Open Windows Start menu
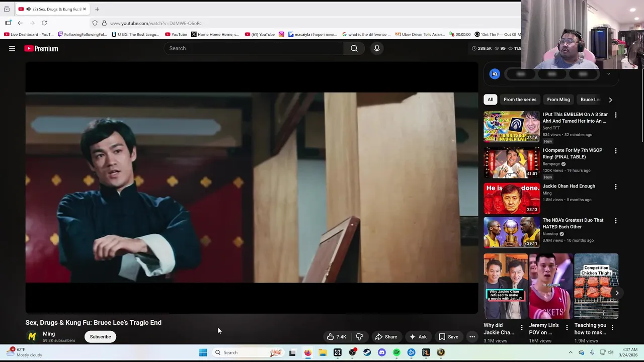This screenshot has height=362, width=644. click(x=203, y=352)
